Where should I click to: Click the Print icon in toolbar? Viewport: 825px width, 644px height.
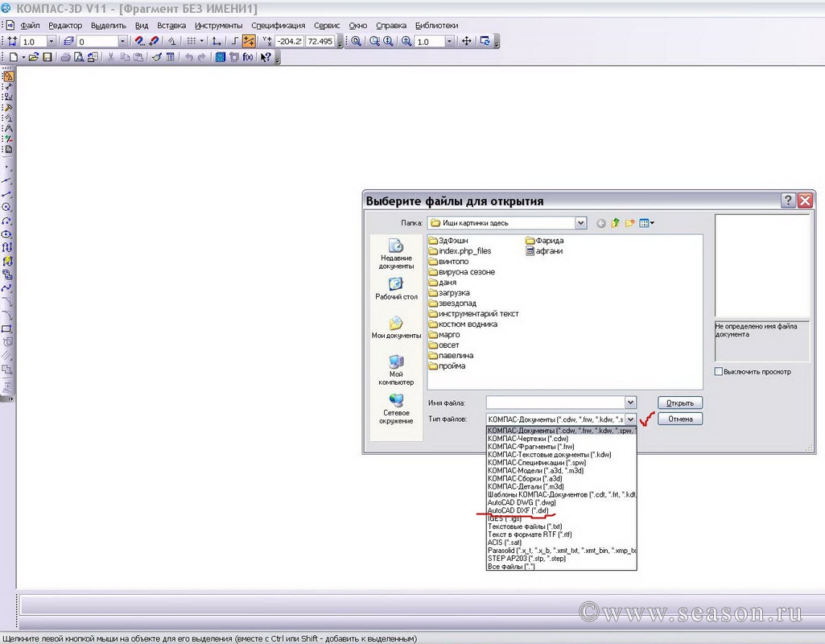(66, 57)
